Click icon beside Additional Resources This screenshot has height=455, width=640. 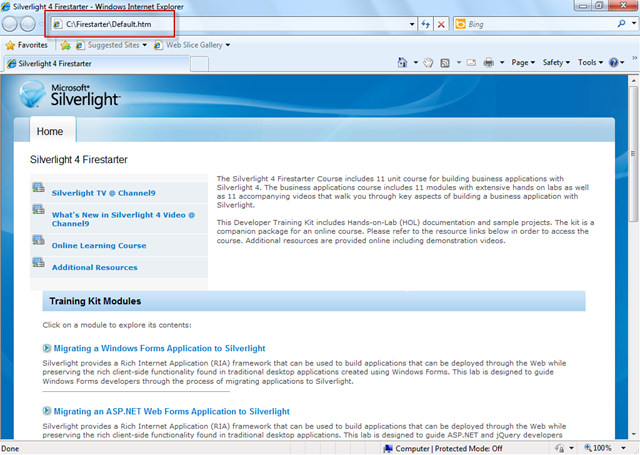click(x=38, y=262)
